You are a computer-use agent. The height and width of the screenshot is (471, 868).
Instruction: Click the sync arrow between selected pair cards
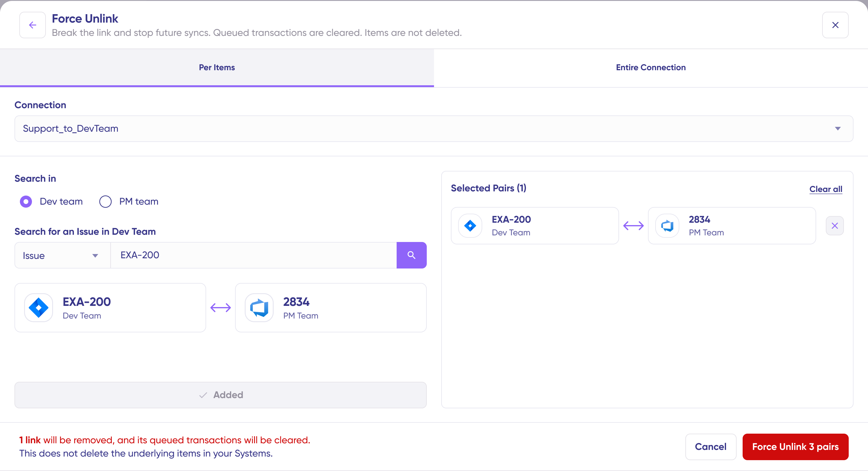click(633, 225)
